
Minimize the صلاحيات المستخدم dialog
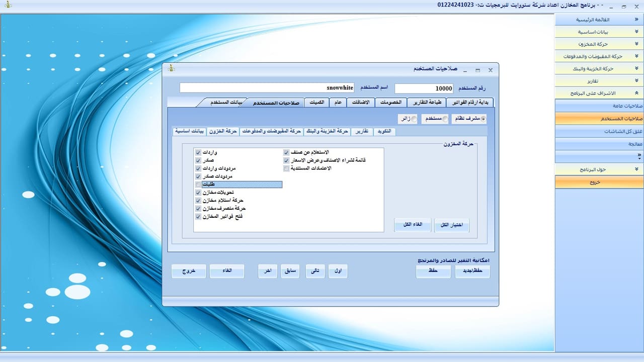pos(465,70)
